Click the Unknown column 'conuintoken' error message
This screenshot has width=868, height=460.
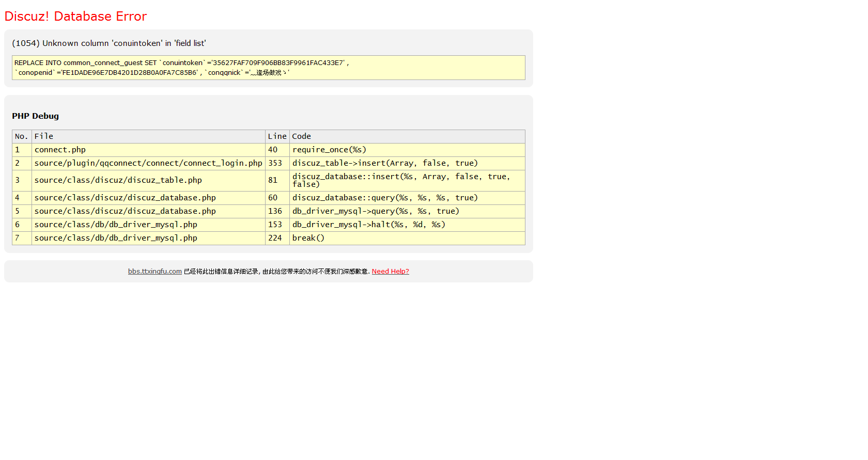tap(109, 43)
